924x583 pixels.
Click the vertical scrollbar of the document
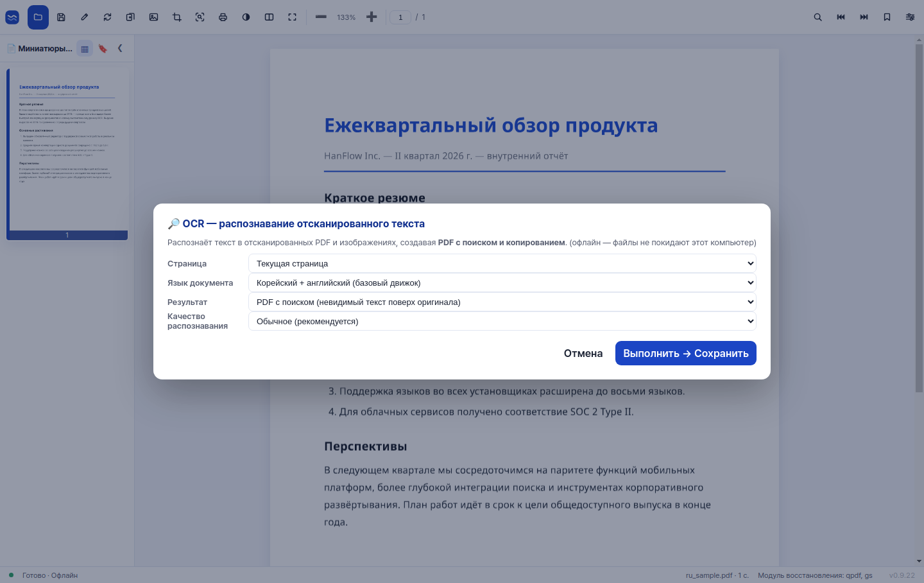point(919,218)
